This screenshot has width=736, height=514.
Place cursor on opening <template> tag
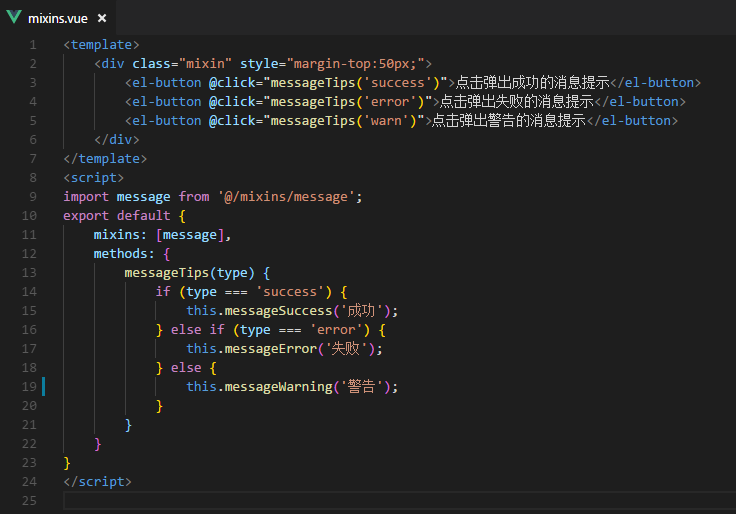[101, 45]
